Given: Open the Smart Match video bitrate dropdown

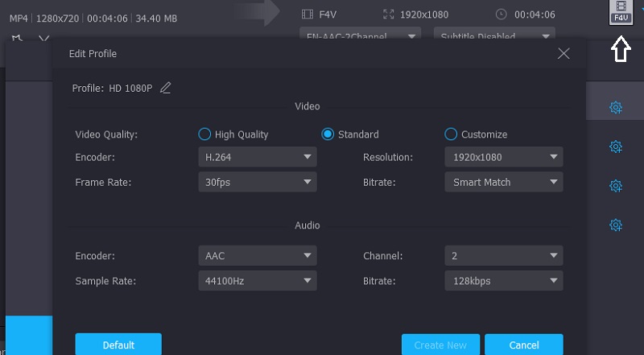Looking at the screenshot, I should coord(503,182).
